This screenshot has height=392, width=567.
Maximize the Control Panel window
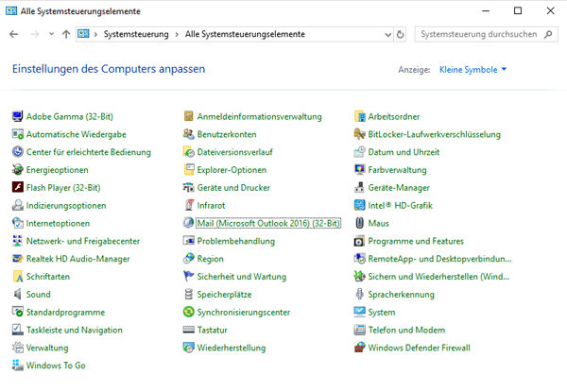518,10
